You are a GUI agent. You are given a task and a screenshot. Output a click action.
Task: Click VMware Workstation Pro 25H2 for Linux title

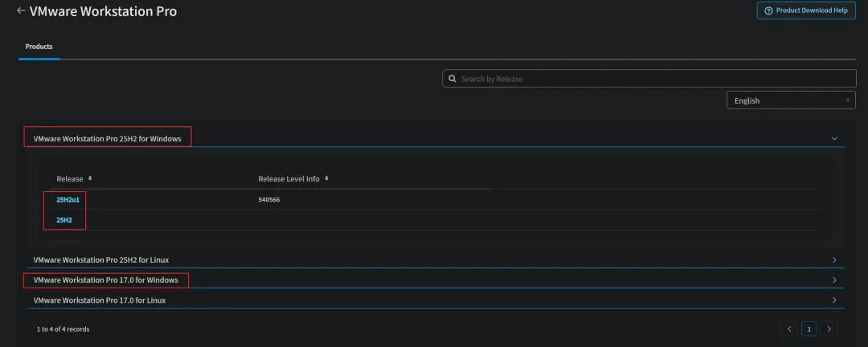[101, 260]
